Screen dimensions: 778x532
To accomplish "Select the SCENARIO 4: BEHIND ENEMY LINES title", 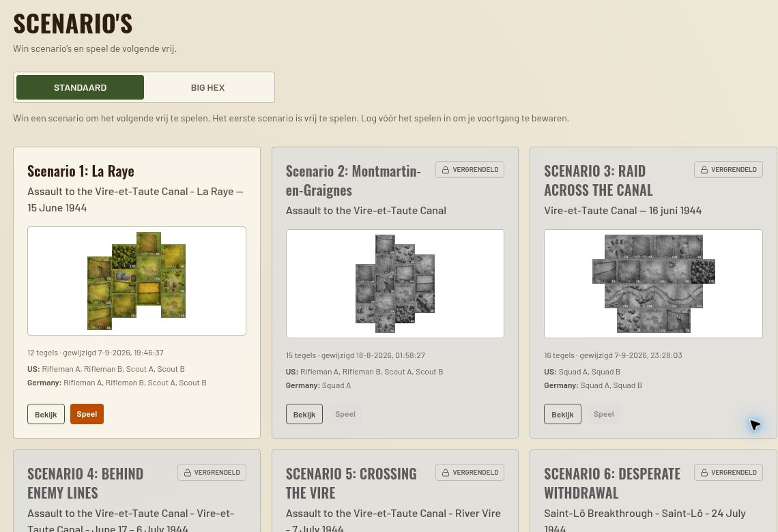I will 85,484.
